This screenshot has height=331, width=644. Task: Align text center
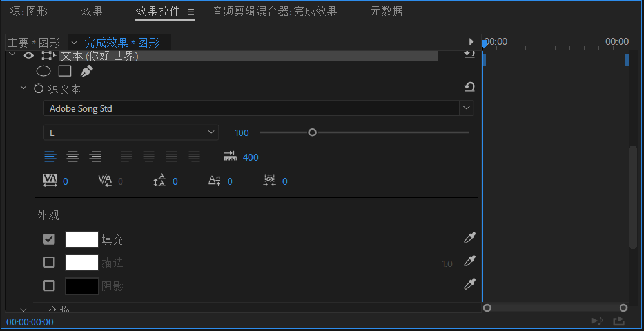(73, 157)
